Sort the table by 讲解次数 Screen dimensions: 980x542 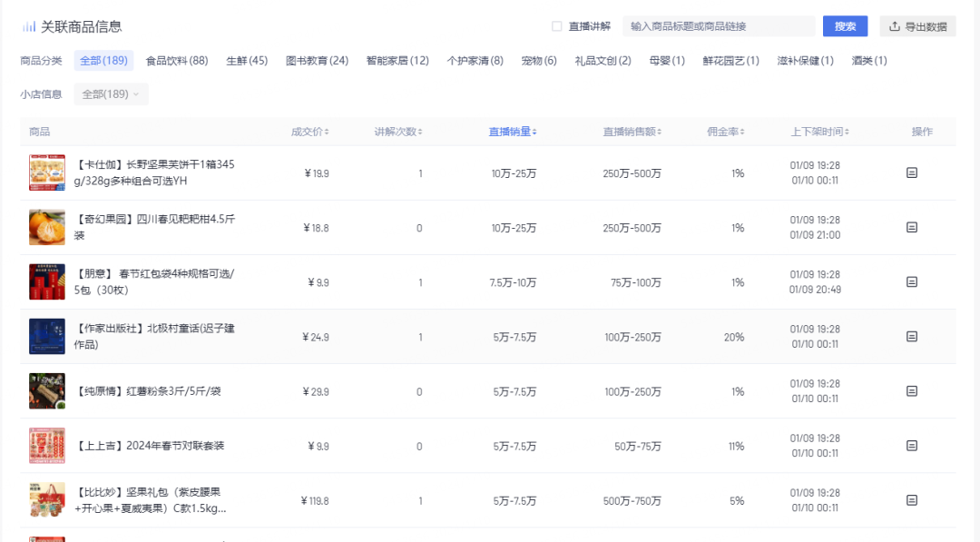coord(398,132)
